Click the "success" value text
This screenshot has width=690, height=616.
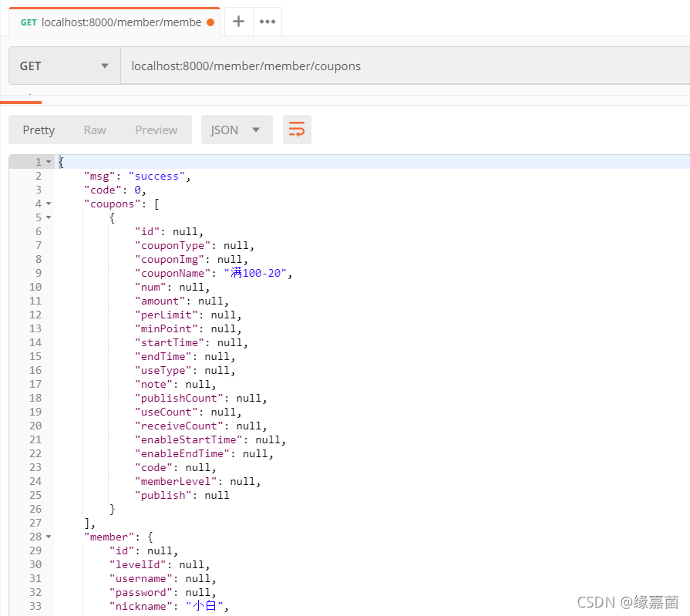(157, 176)
